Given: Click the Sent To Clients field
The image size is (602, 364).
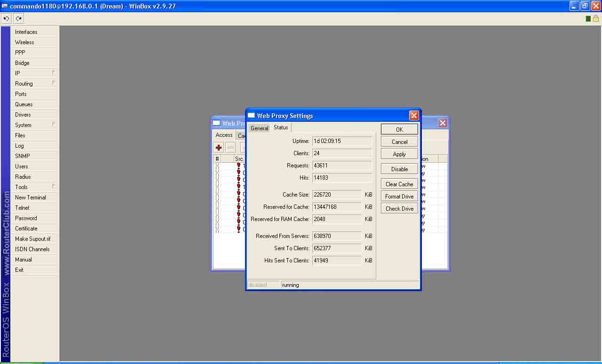Looking at the screenshot, I should pos(337,248).
